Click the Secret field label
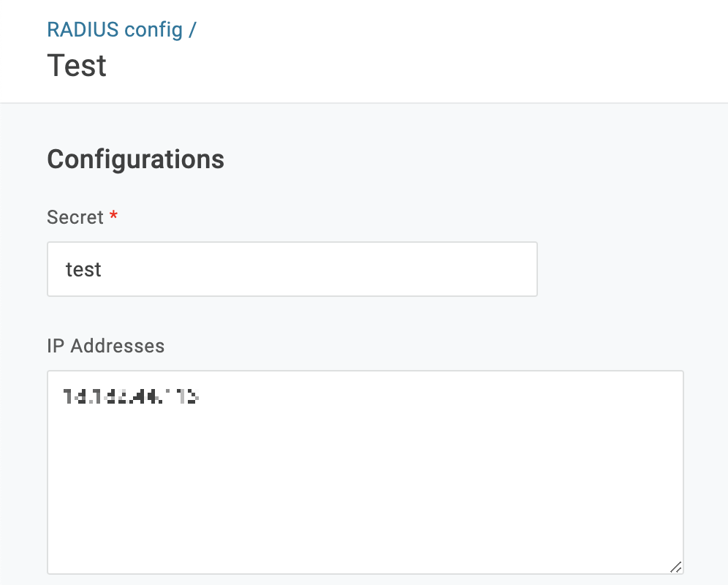The image size is (728, 585). [x=75, y=217]
